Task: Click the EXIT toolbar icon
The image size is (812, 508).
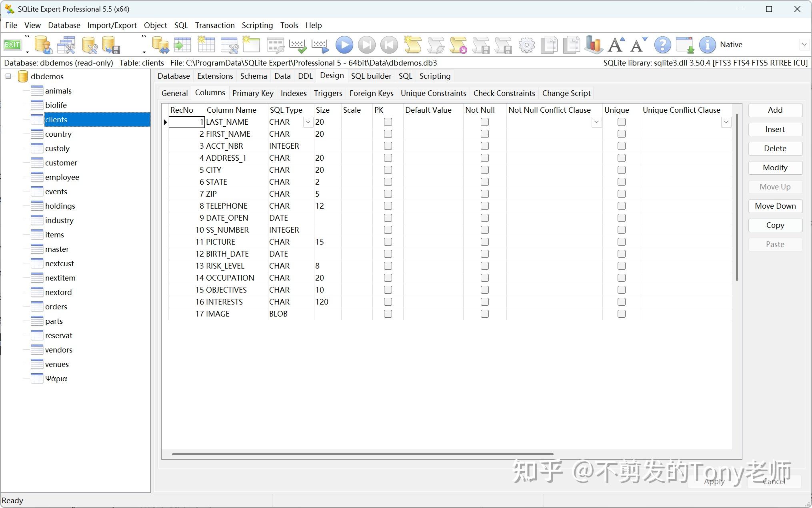Action: (13, 44)
